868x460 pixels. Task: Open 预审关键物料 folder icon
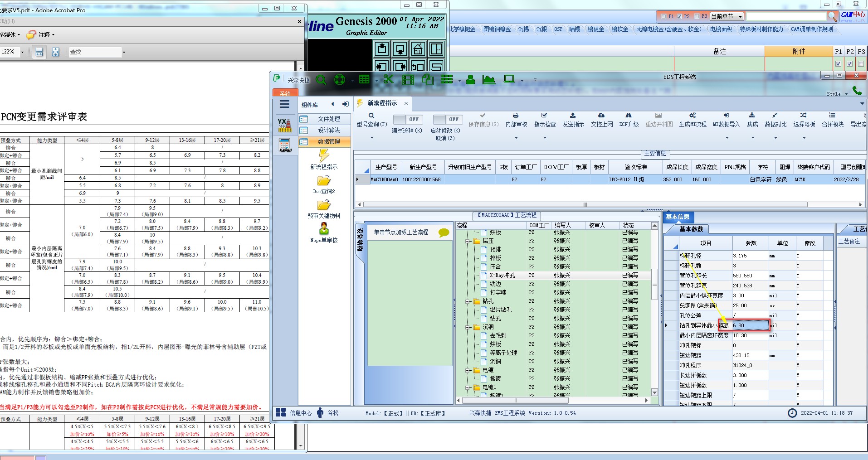click(x=324, y=205)
